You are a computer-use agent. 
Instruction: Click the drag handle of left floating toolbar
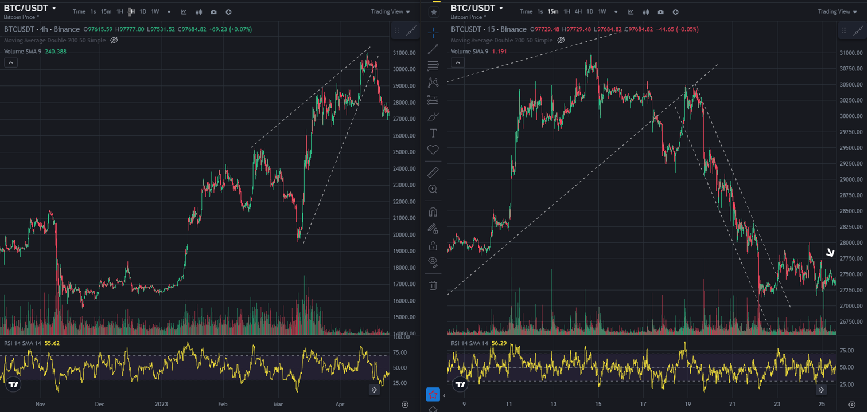(398, 32)
